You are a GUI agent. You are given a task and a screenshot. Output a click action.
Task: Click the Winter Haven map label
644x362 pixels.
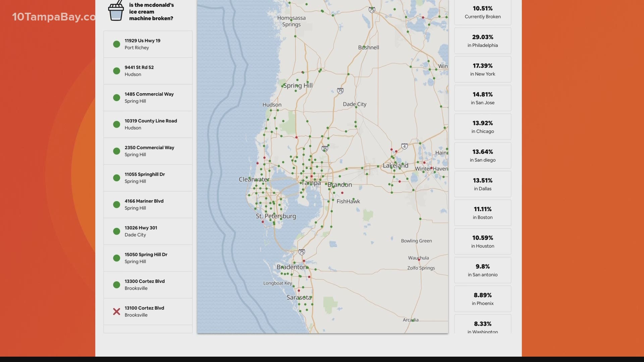tap(431, 169)
